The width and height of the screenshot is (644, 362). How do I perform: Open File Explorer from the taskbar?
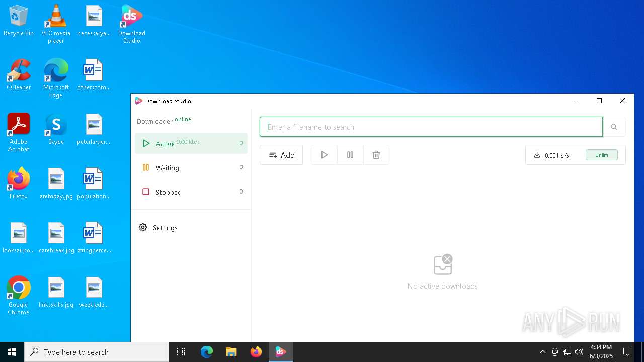click(231, 352)
